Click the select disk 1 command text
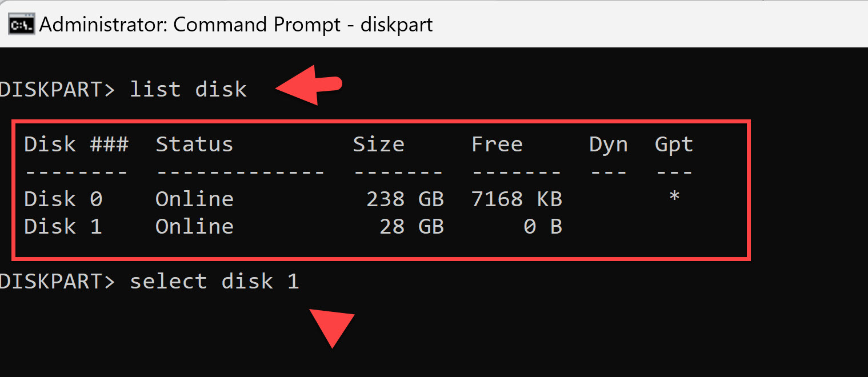 click(214, 280)
